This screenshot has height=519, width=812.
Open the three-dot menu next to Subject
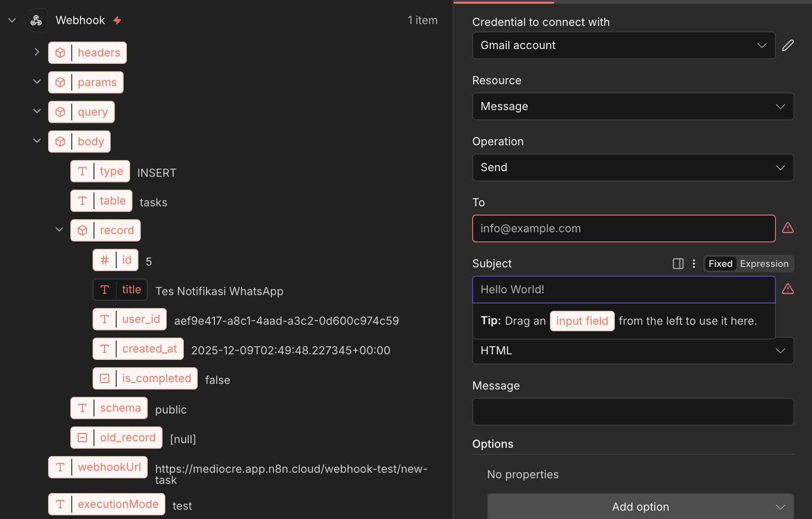693,264
